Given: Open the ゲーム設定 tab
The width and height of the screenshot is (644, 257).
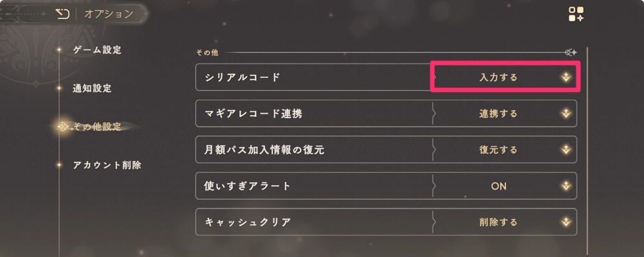Looking at the screenshot, I should tap(97, 50).
